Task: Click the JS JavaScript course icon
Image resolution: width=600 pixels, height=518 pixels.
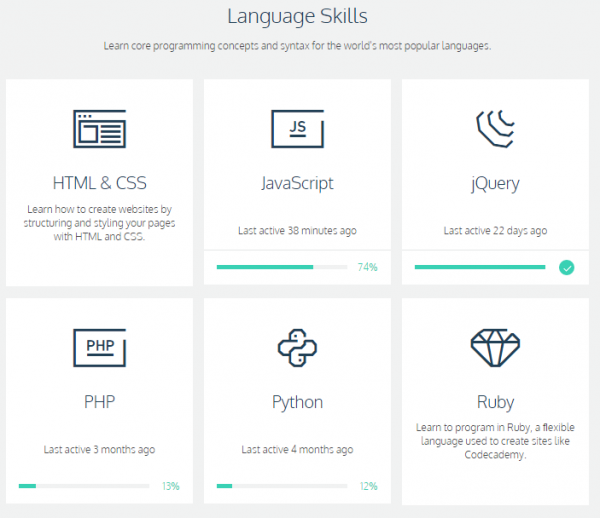Action: coord(297,129)
